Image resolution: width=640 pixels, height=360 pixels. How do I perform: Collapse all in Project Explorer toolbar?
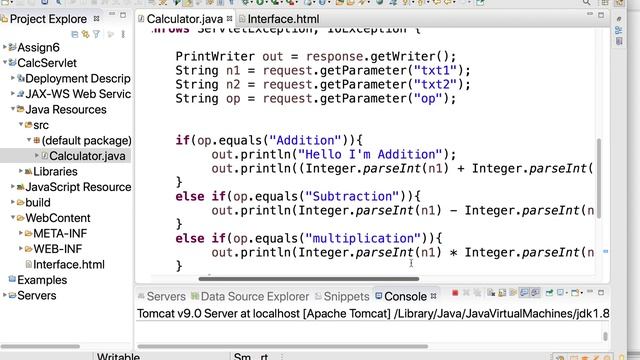tap(74, 35)
